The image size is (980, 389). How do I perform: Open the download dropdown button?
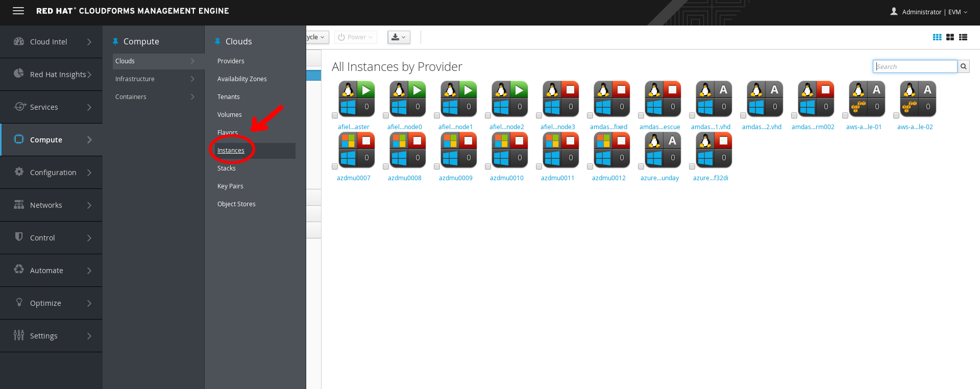point(399,37)
